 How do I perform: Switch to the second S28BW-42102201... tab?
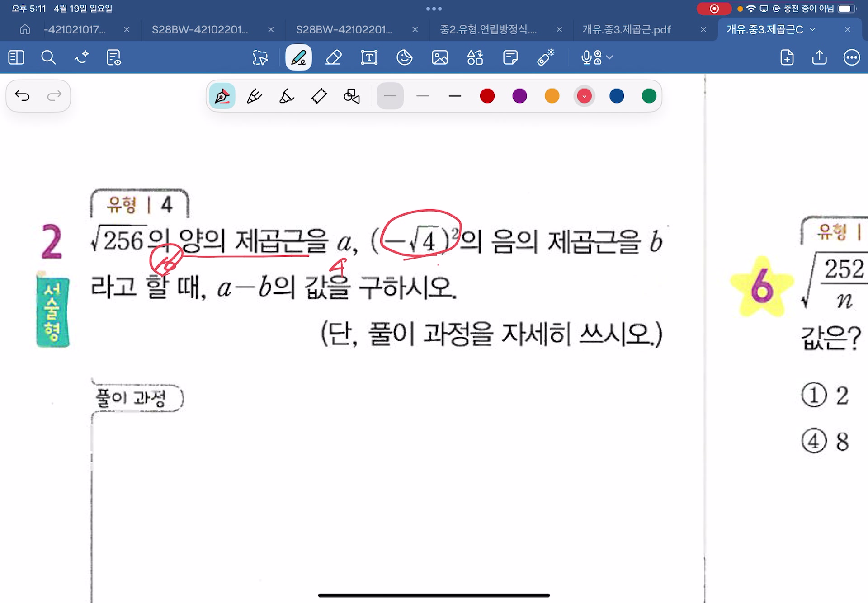coord(344,29)
